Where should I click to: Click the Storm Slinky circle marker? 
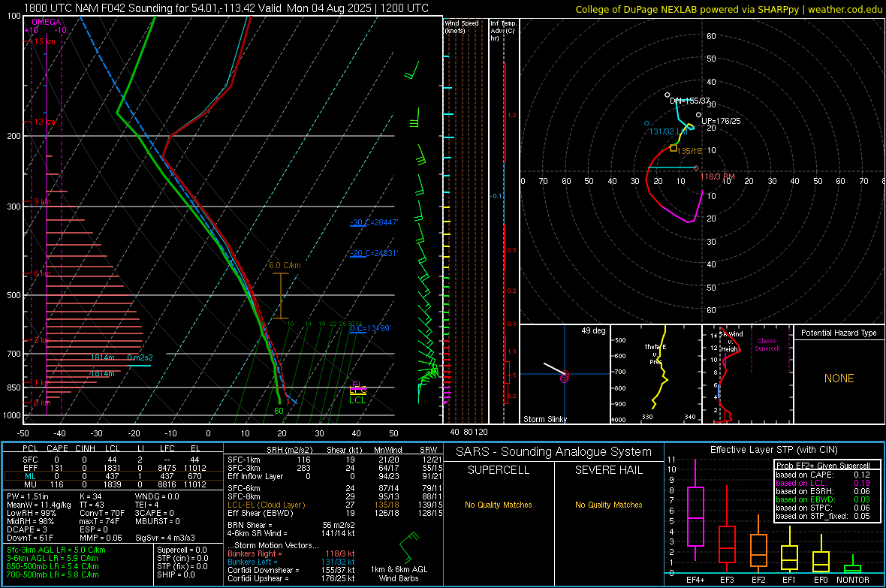(565, 376)
